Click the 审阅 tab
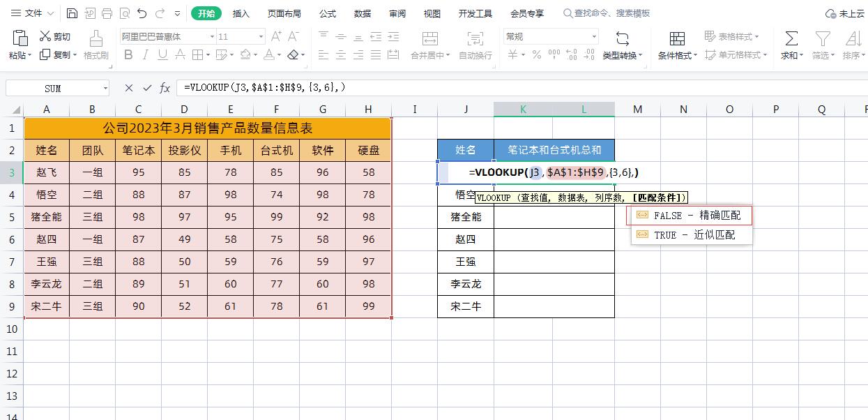The height and width of the screenshot is (420, 868). pyautogui.click(x=397, y=13)
